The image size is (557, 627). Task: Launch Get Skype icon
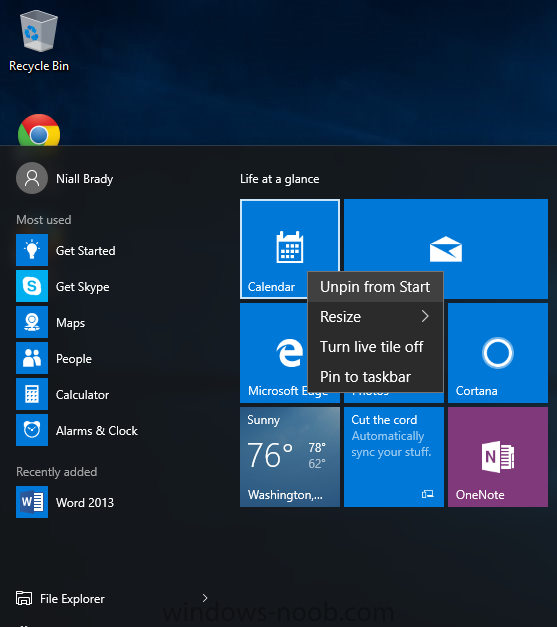coord(32,286)
